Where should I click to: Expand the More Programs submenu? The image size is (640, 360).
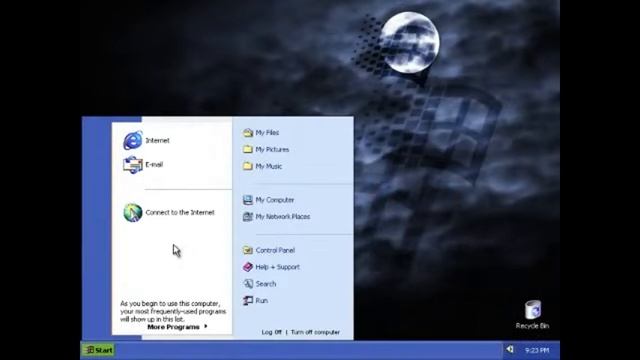[x=177, y=327]
